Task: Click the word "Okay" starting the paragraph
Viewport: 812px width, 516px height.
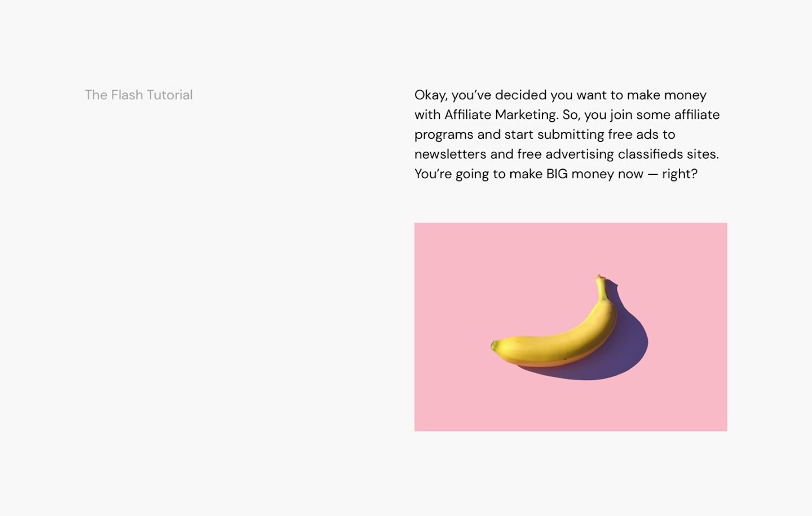Action: pyautogui.click(x=431, y=95)
